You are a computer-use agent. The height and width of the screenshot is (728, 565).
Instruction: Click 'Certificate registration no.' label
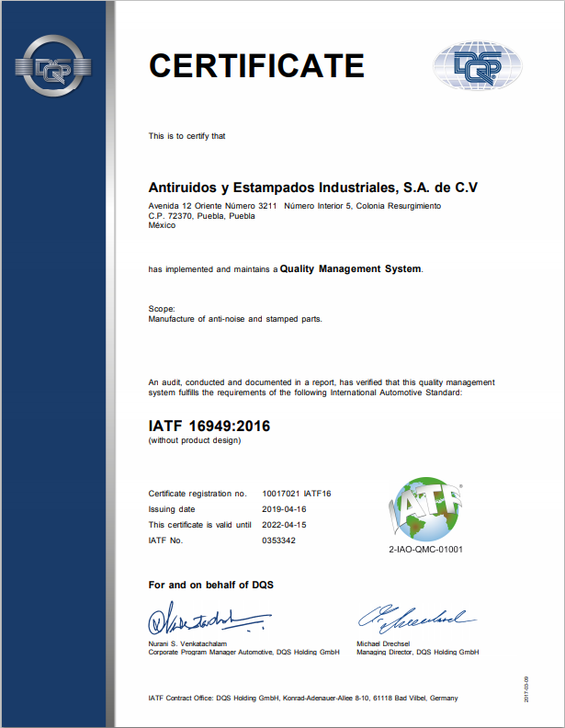tap(198, 494)
